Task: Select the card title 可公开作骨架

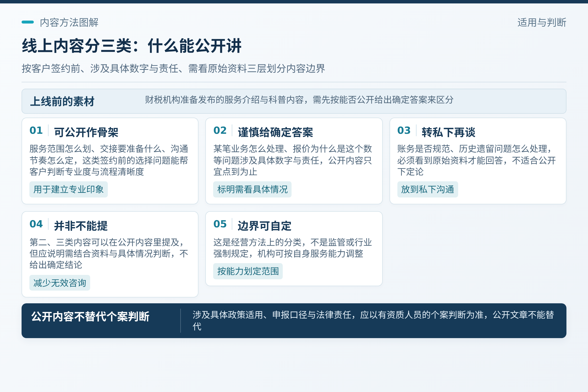Action: click(x=86, y=132)
